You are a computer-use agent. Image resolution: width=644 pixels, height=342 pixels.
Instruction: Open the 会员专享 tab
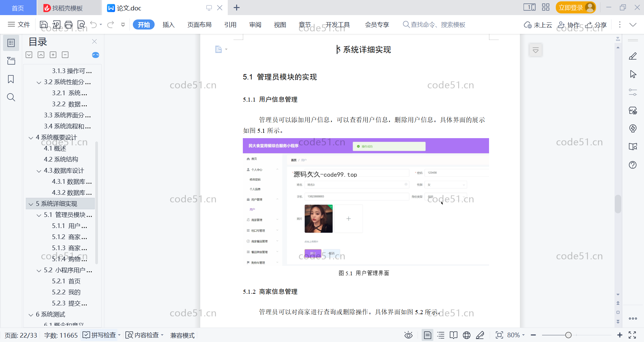[x=377, y=24]
